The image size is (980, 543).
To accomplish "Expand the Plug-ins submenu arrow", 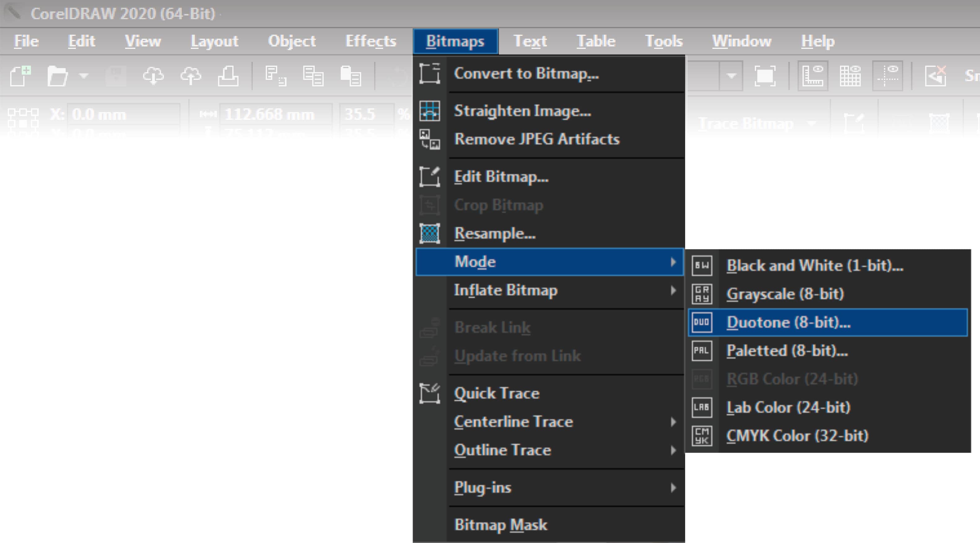I will pyautogui.click(x=673, y=488).
